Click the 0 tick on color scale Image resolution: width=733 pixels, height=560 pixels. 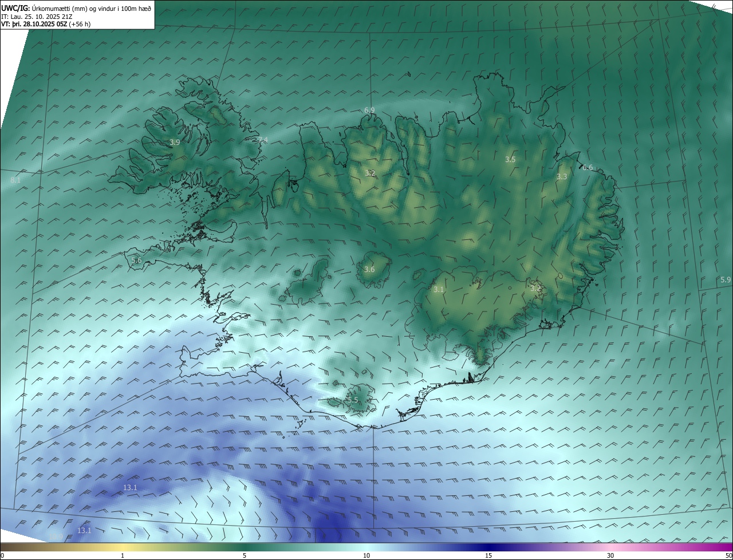point(2,555)
